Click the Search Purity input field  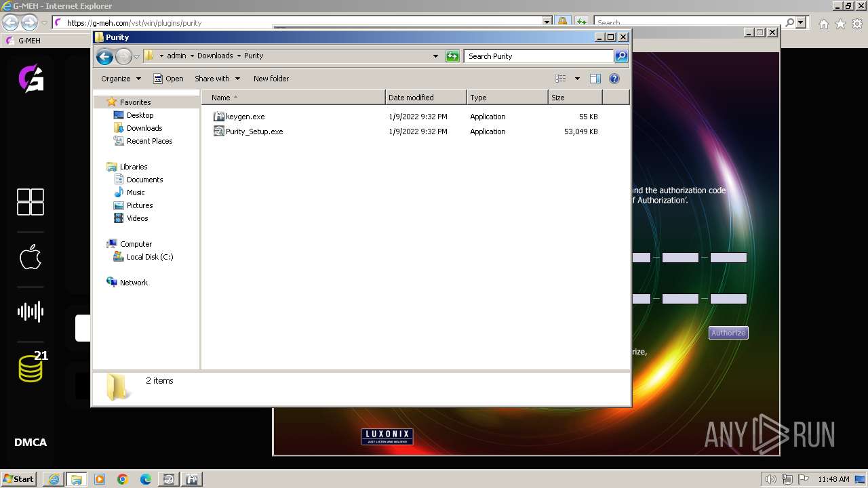(x=539, y=56)
